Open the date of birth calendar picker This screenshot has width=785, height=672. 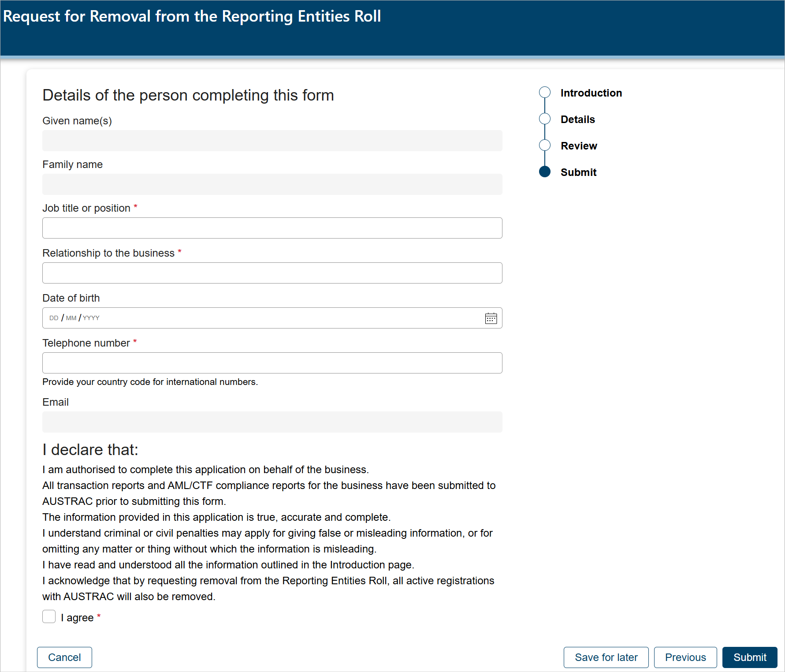tap(491, 318)
